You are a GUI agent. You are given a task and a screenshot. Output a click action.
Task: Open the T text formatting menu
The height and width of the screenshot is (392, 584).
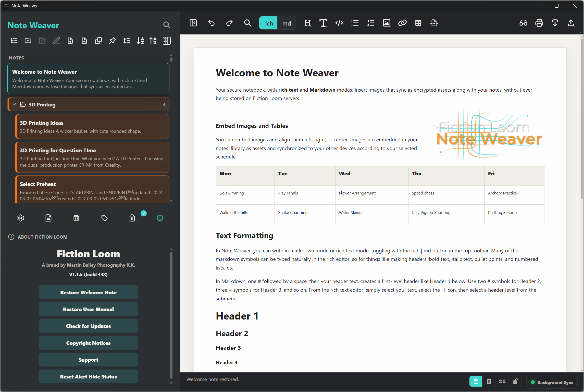324,23
